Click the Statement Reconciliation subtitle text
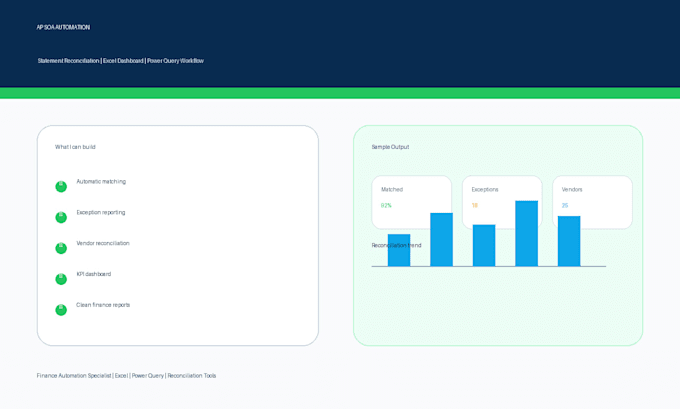680x409 pixels. (121, 61)
